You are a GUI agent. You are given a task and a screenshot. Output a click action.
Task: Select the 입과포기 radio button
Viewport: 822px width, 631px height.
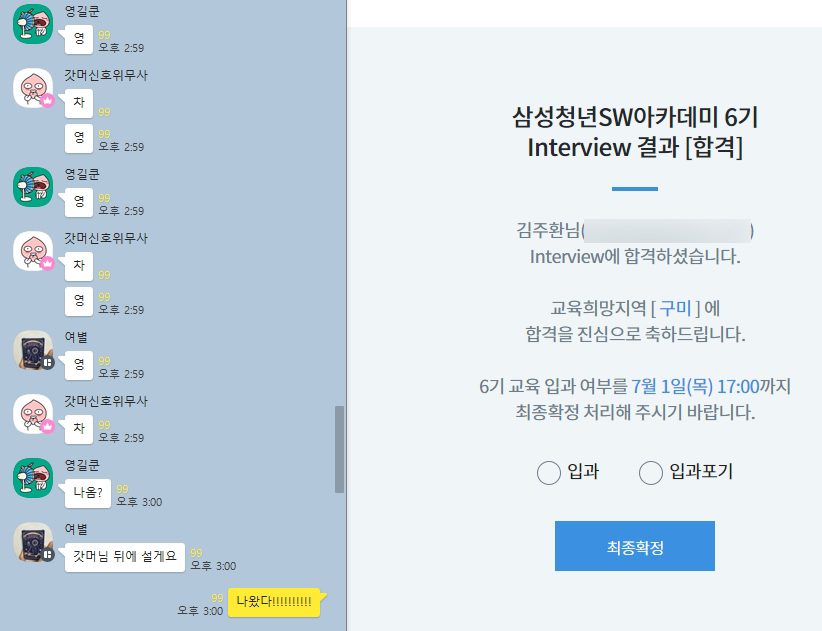651,473
